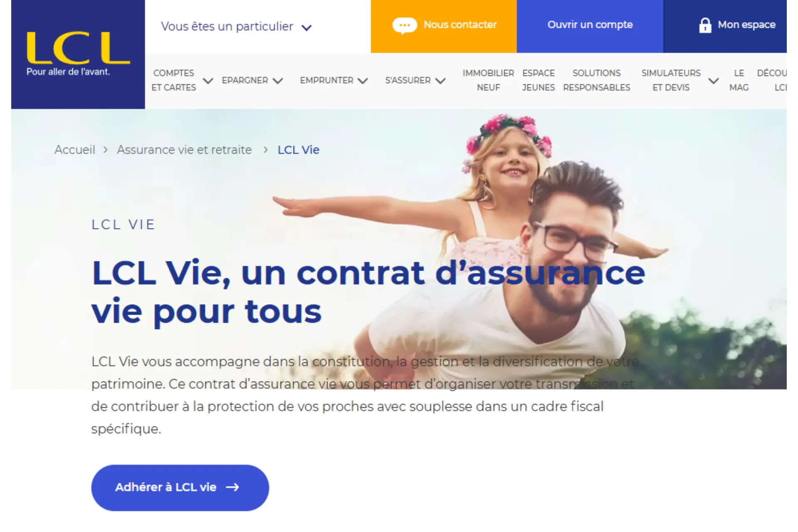This screenshot has width=798, height=532.
Task: Open Assurance vie et retraite breadcrumb link
Action: tap(184, 150)
